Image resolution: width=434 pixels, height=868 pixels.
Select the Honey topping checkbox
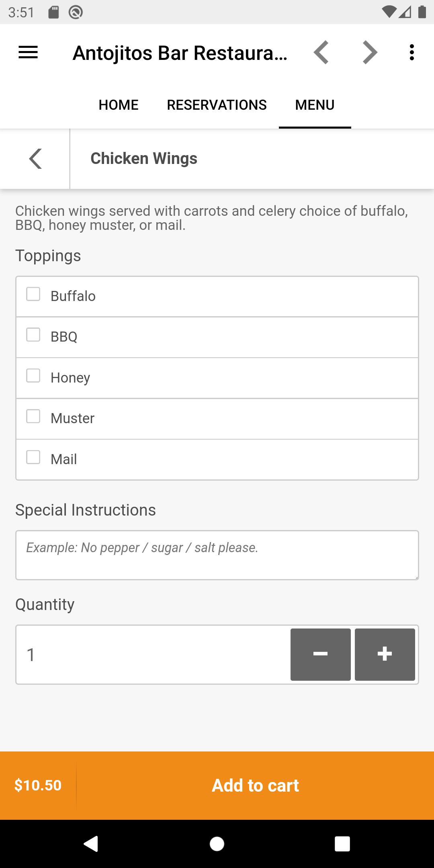(33, 376)
